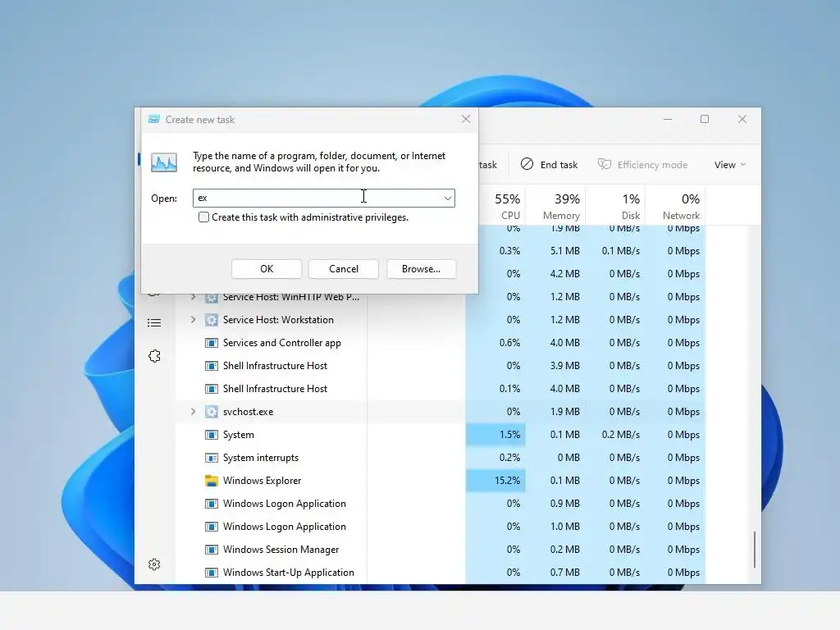840x630 pixels.
Task: Click the Service Host: Workstation gear icon
Action: click(x=212, y=320)
